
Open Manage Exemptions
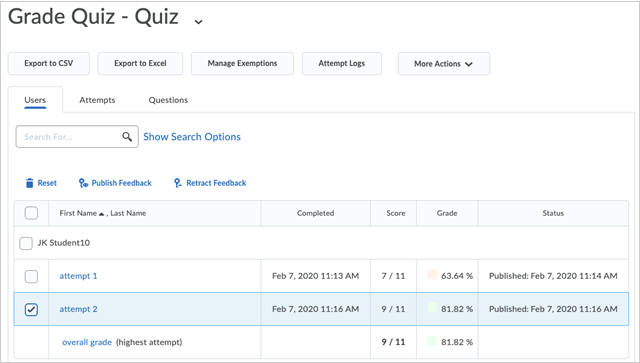tap(242, 63)
